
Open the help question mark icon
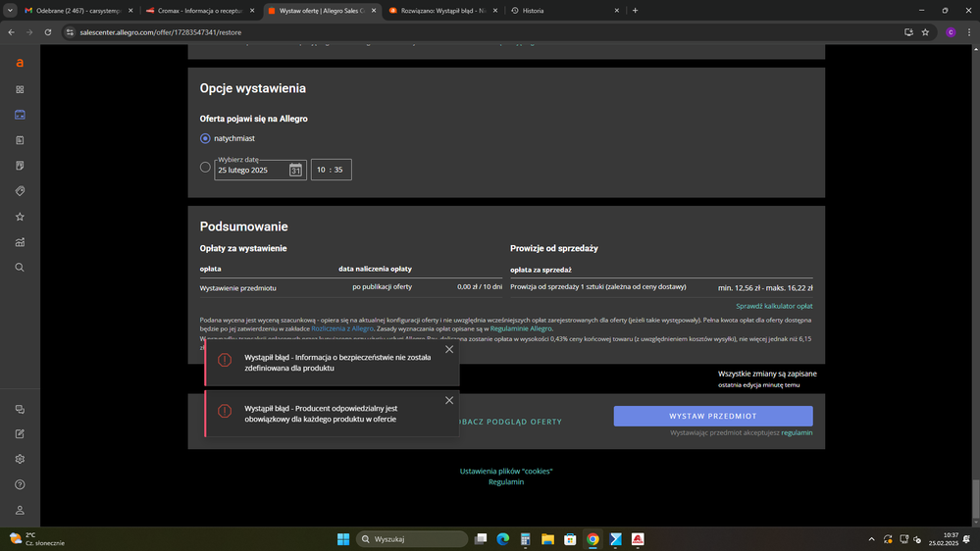(20, 484)
